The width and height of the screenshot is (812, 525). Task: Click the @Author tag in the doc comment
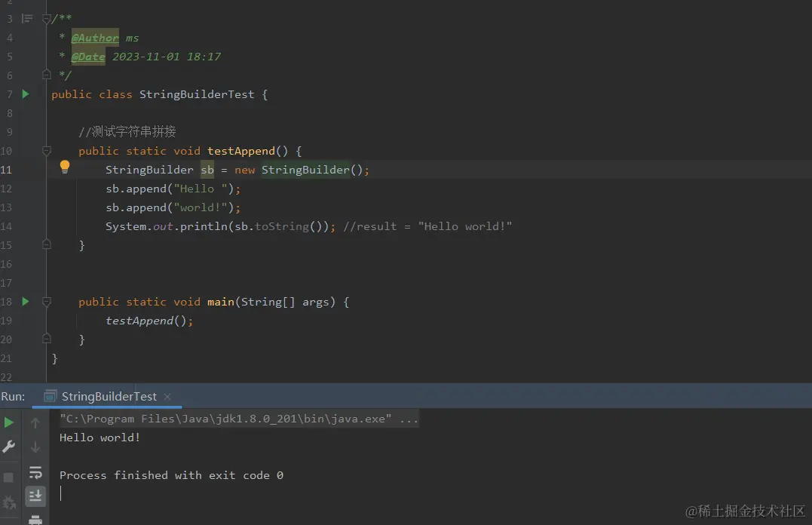click(x=95, y=38)
